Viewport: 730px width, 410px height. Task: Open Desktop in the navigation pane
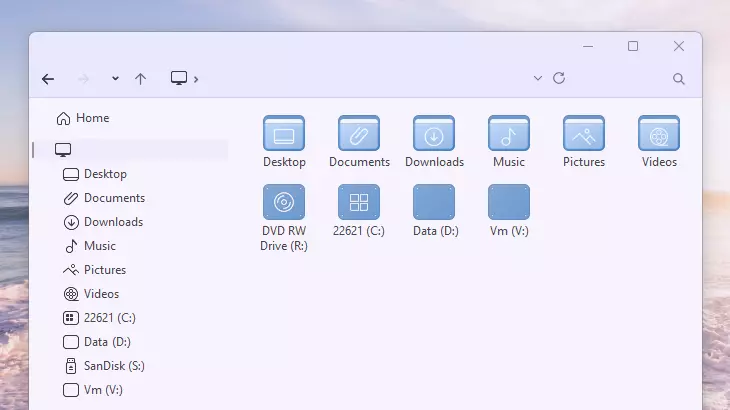point(95,174)
